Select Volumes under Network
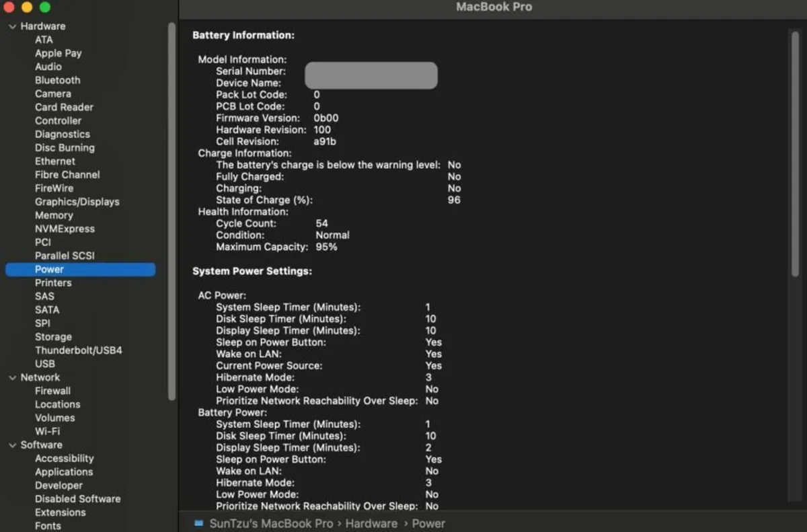The height and width of the screenshot is (532, 807). 55,418
